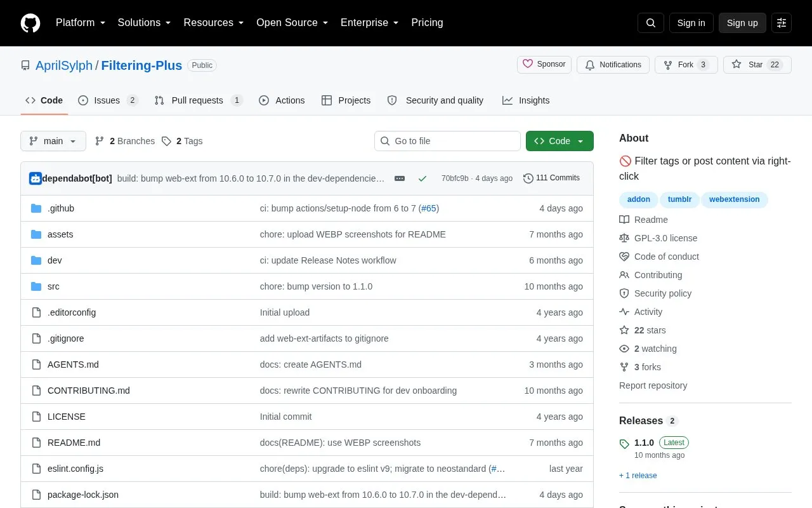The image size is (812, 508).
Task: View the green check status icon
Action: pyautogui.click(x=422, y=178)
